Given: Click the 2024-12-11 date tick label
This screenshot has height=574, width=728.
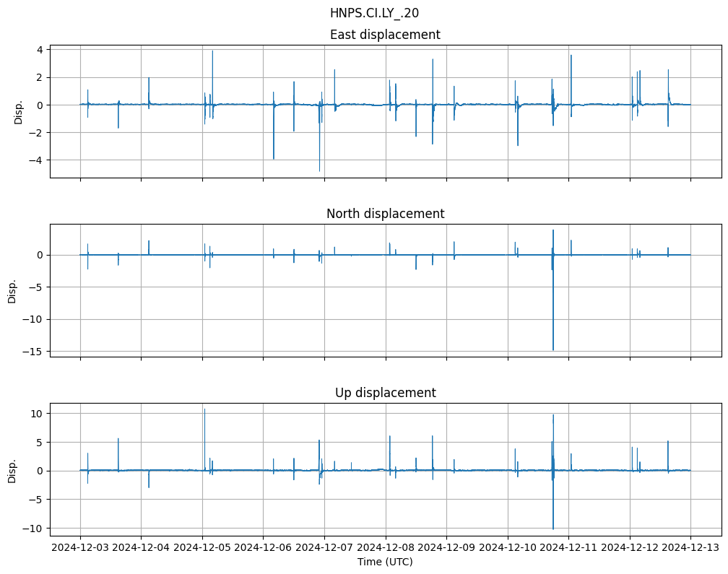Looking at the screenshot, I should pyautogui.click(x=568, y=547).
